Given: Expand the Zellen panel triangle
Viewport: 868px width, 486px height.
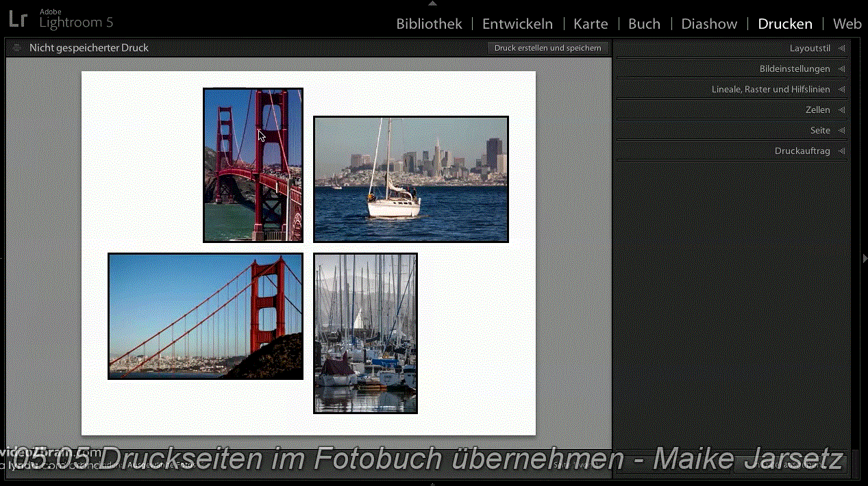Looking at the screenshot, I should tap(841, 110).
